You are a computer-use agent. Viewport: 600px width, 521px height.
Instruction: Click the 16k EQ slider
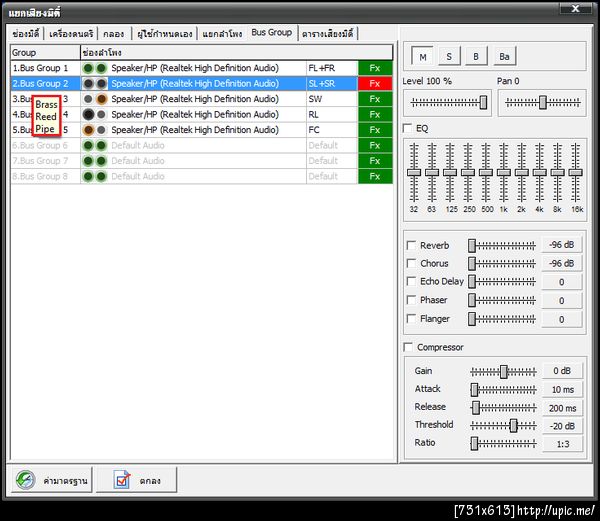pyautogui.click(x=576, y=173)
